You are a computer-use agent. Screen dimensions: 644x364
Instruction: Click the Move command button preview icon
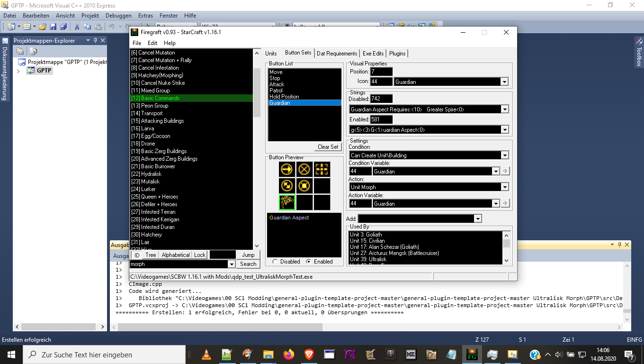pyautogui.click(x=287, y=169)
